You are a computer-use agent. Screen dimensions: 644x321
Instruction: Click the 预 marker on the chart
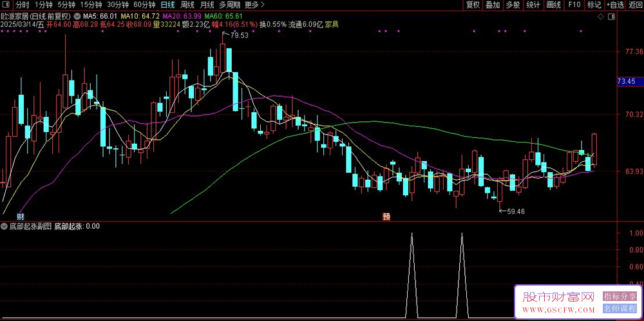pyautogui.click(x=386, y=216)
